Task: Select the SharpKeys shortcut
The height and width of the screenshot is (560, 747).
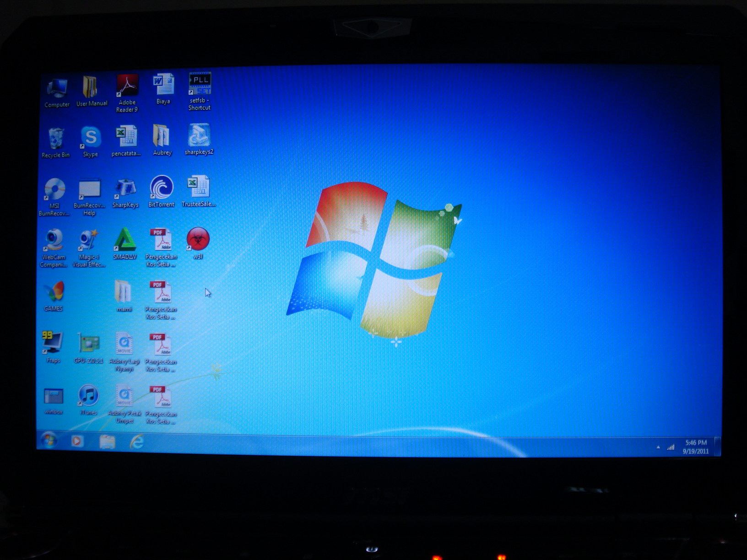Action: click(x=125, y=194)
